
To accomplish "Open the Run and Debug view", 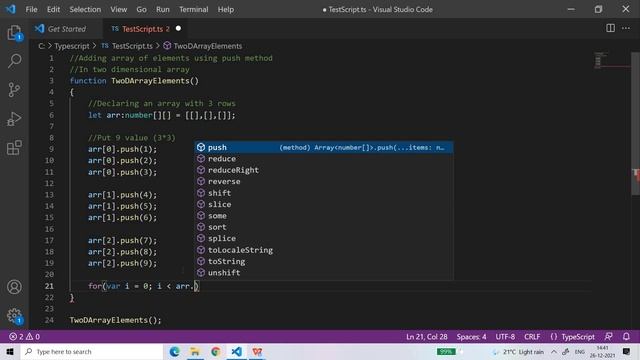I will pos(14,119).
